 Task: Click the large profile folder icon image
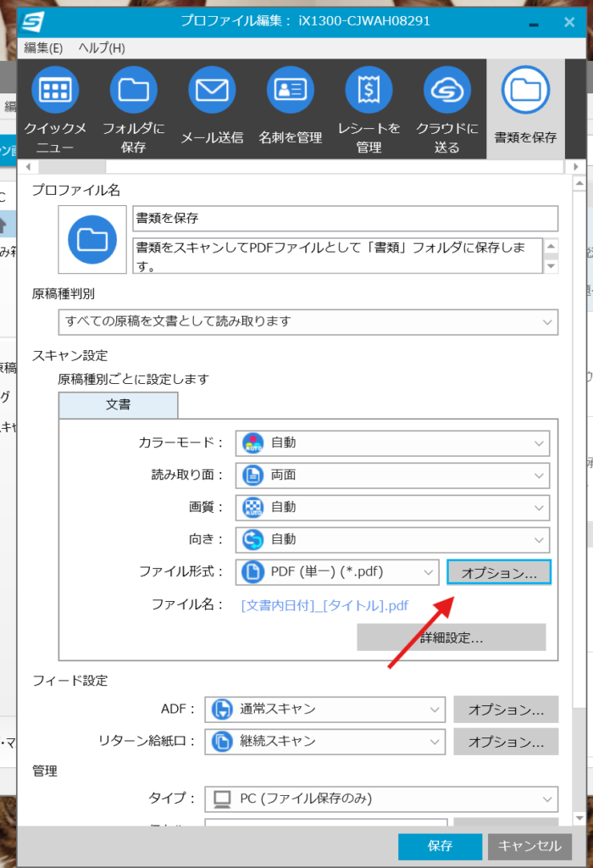click(92, 239)
